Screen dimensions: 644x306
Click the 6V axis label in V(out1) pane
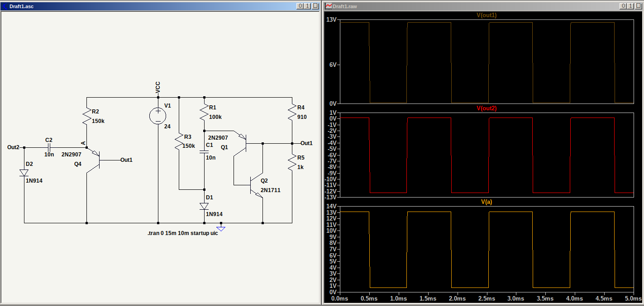(333, 65)
